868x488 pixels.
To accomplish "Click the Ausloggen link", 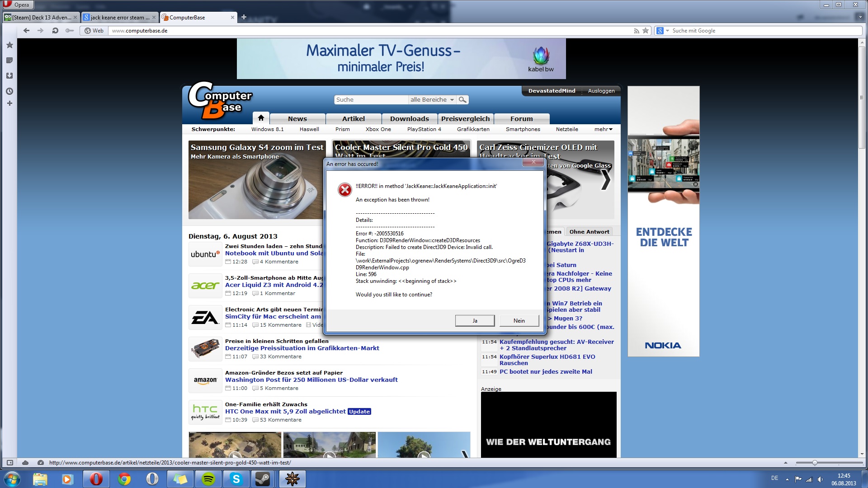I will pos(601,91).
